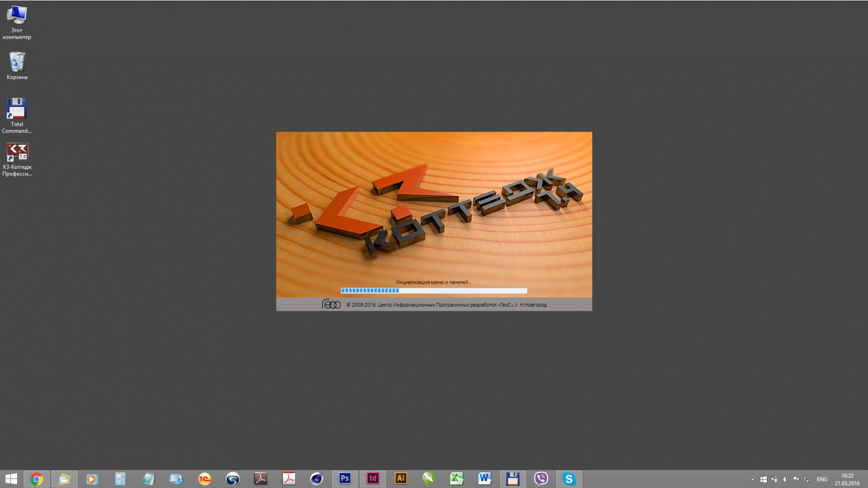Click the splash screen loading progress bar

pyautogui.click(x=434, y=290)
